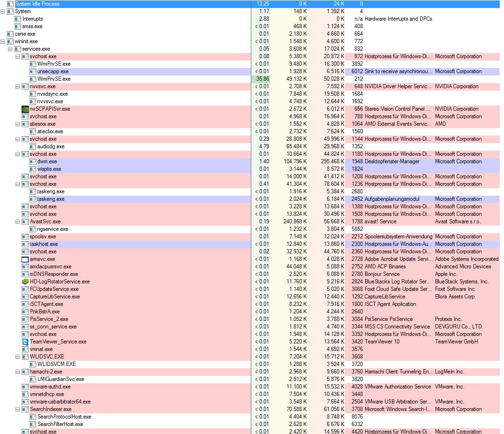Click the 'Spoolersubsystem-Anwendung' description
The height and width of the screenshot is (434, 504).
click(x=398, y=236)
